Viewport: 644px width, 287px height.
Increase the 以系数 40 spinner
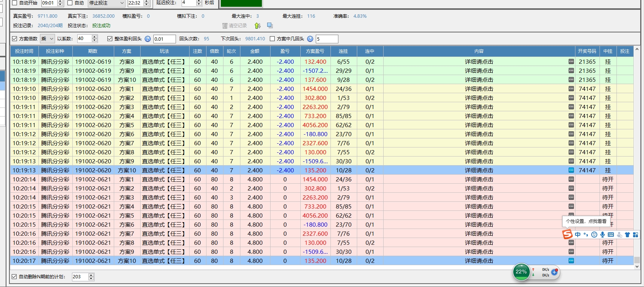pyautogui.click(x=95, y=37)
